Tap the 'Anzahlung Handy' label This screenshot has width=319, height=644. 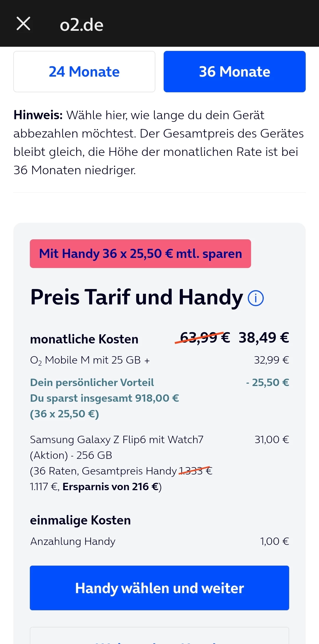click(x=73, y=541)
